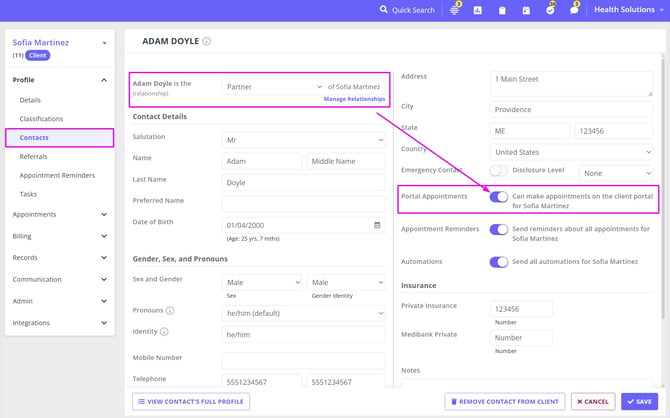Select Referrals in the Profile menu
This screenshot has height=418, width=670.
point(33,157)
